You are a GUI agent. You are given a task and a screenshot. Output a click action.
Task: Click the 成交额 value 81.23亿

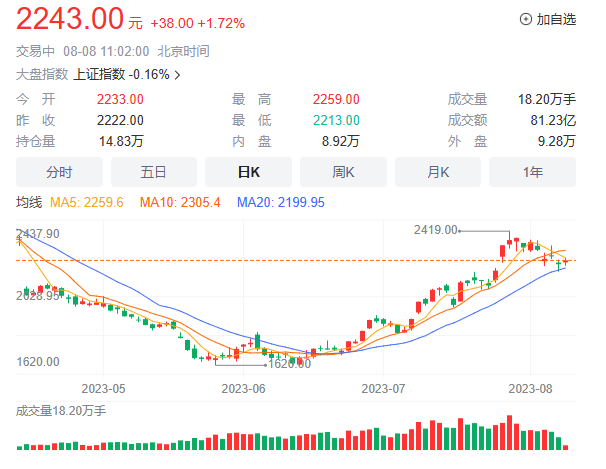click(x=553, y=120)
